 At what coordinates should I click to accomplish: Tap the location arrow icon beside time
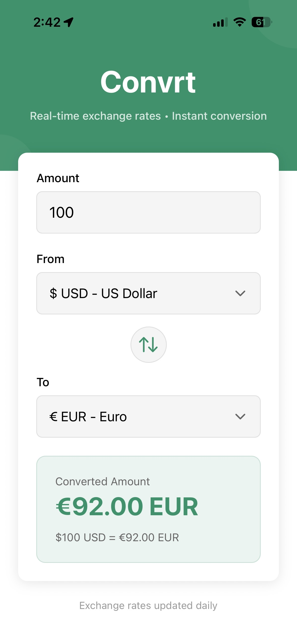(x=69, y=22)
